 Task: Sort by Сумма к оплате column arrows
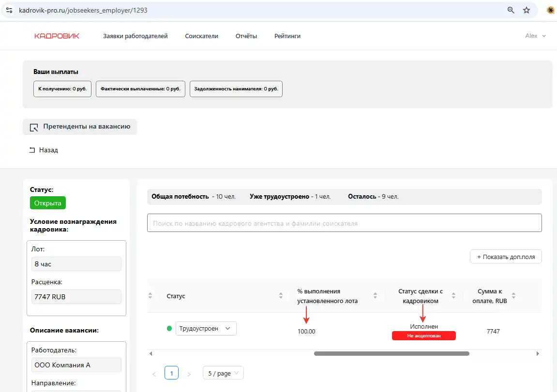pyautogui.click(x=513, y=296)
